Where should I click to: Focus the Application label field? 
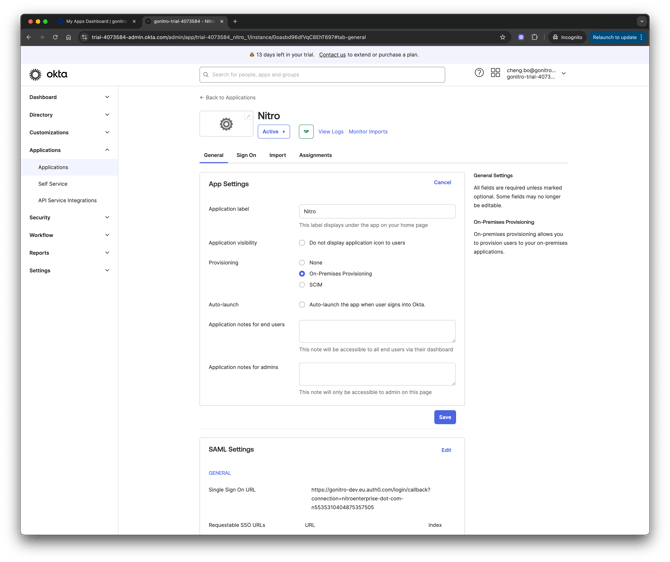[x=377, y=211]
